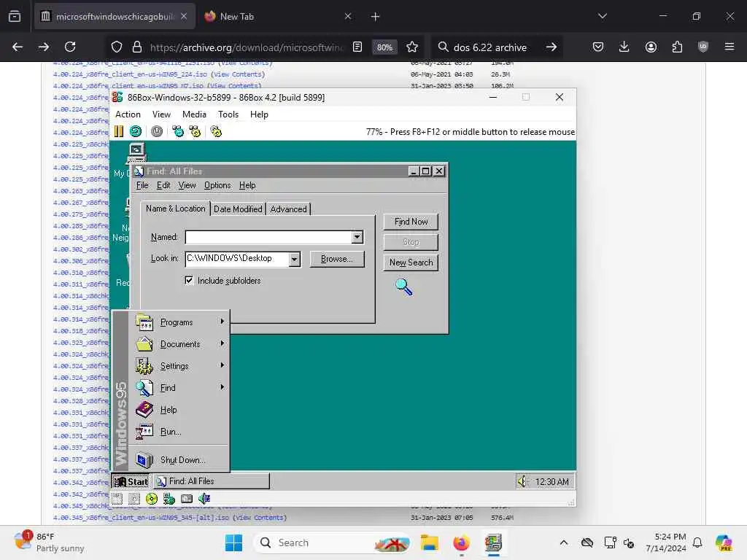Open View Contents link for WIN95_345-[alt].iso

click(x=260, y=518)
